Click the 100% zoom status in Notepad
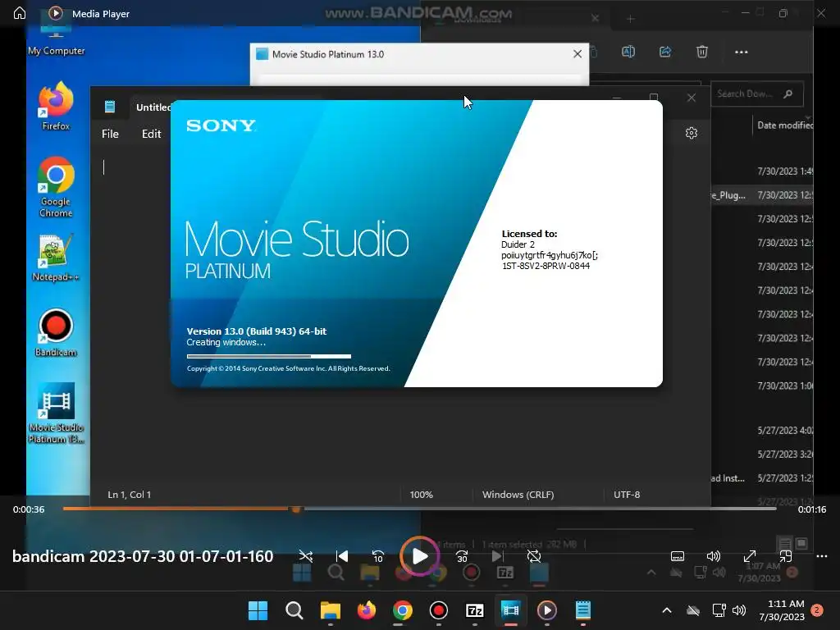The width and height of the screenshot is (840, 630). (x=421, y=495)
